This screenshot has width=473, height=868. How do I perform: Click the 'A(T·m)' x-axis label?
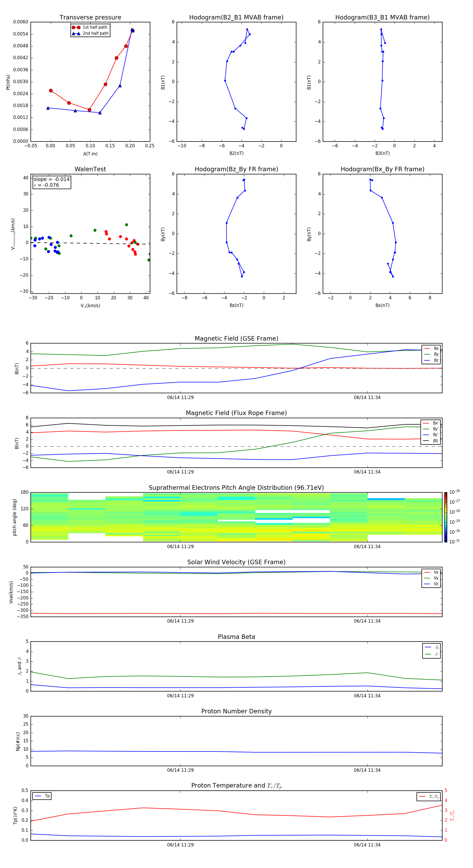90,154
